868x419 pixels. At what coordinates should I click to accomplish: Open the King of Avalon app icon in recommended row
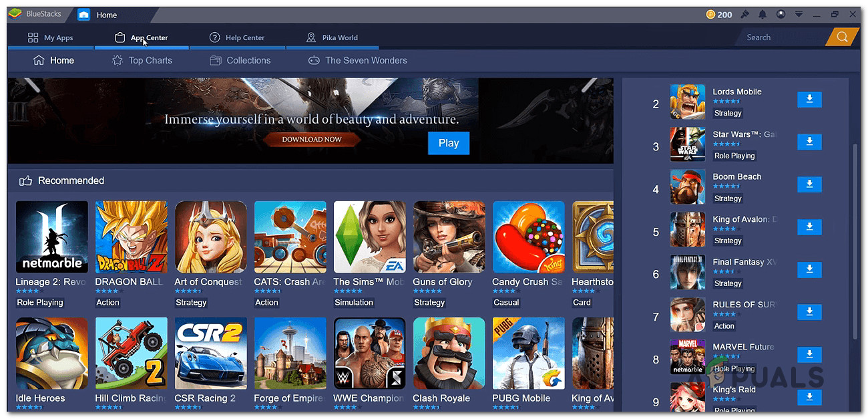pos(593,354)
